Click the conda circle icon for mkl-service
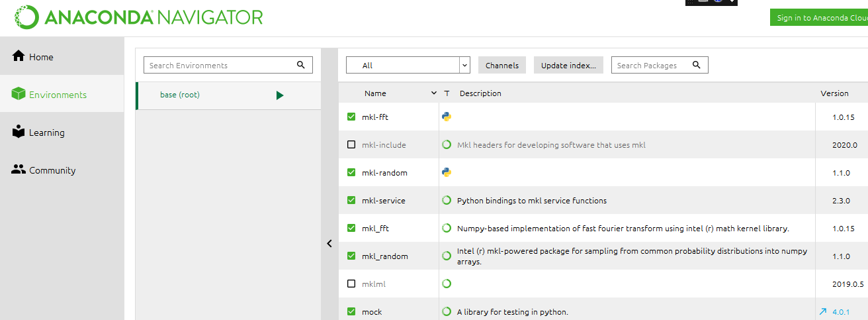868x320 pixels. point(447,200)
